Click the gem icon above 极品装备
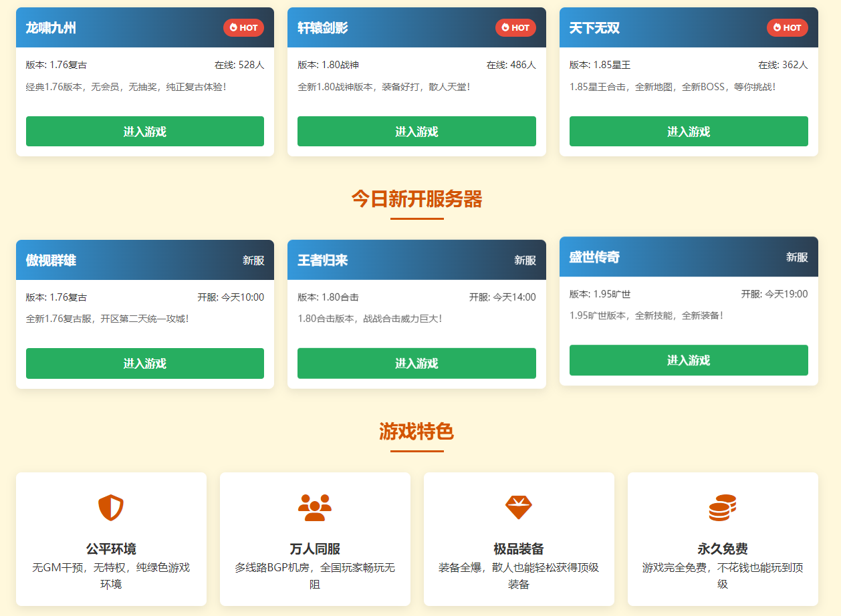841x616 pixels. [519, 508]
